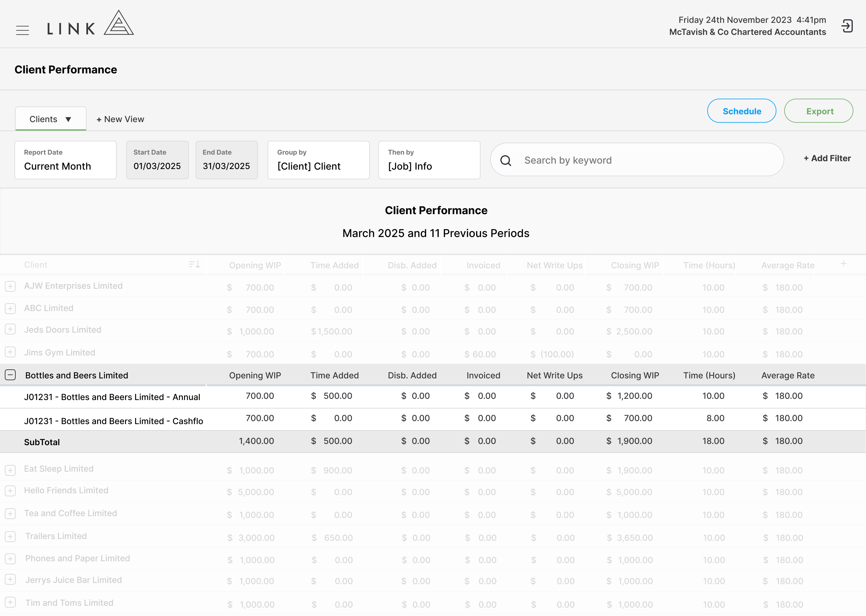This screenshot has width=866, height=616.
Task: Click the Opening WIP column header
Action: point(255,265)
